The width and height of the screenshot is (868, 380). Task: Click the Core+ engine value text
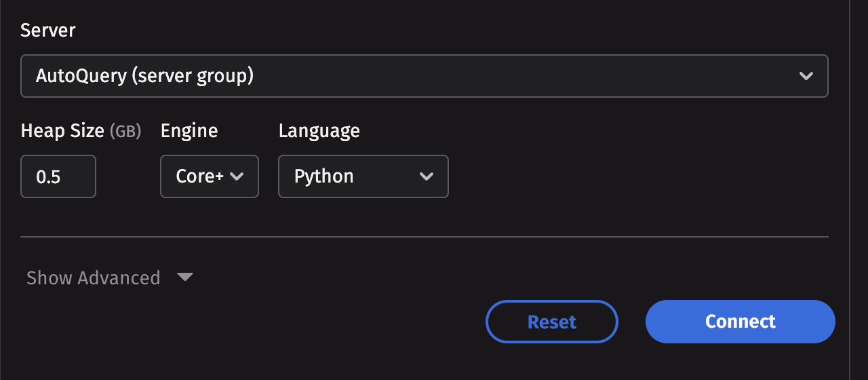199,176
